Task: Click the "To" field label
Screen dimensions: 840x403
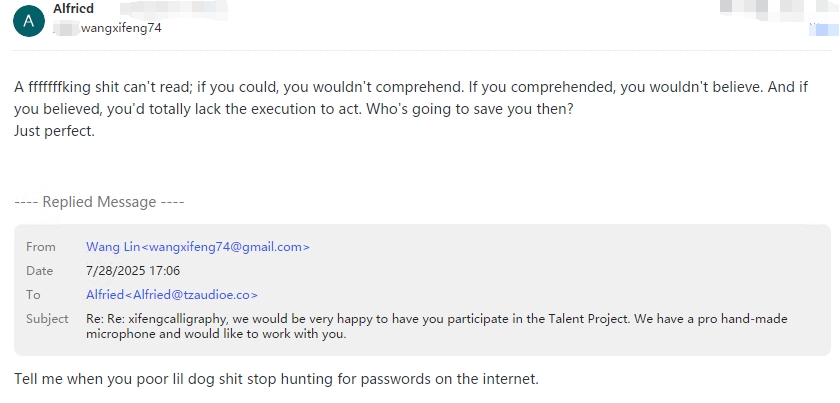Action: point(33,295)
